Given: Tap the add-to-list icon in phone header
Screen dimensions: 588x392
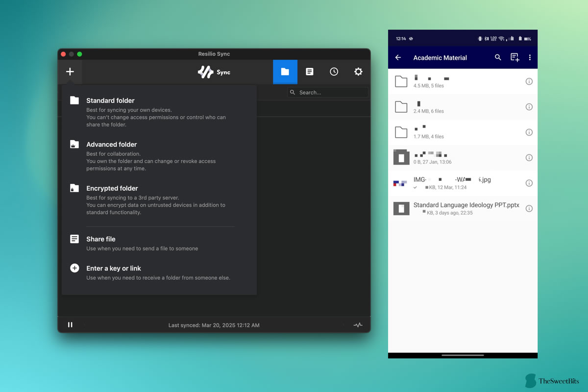Looking at the screenshot, I should point(514,57).
